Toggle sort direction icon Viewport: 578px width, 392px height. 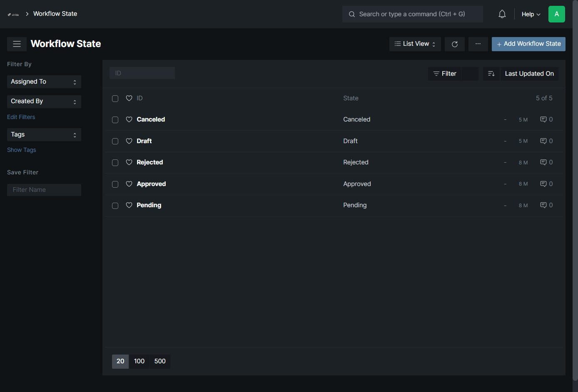tap(491, 74)
